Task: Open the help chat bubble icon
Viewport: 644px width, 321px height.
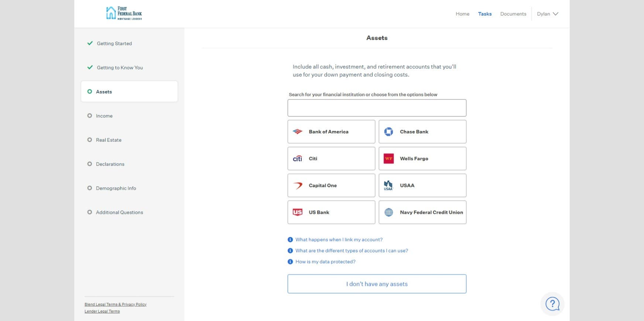Action: tap(552, 304)
